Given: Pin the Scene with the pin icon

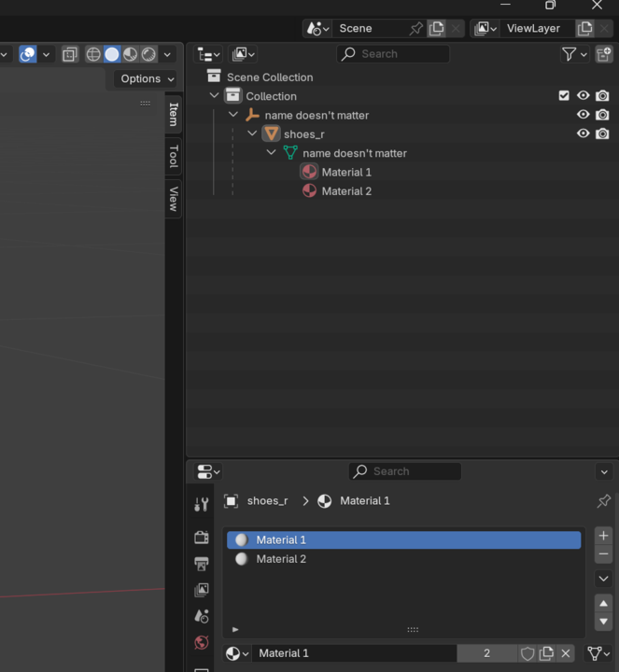Looking at the screenshot, I should tap(415, 29).
